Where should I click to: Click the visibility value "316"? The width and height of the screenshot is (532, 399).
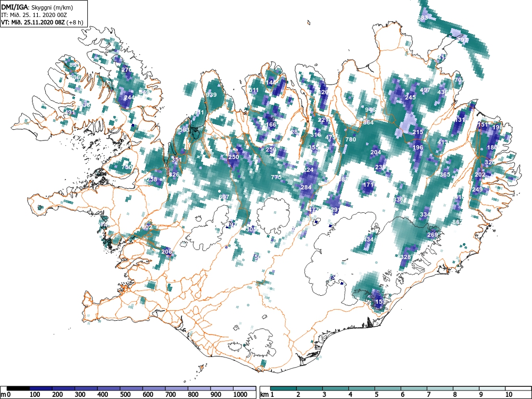click(315, 135)
